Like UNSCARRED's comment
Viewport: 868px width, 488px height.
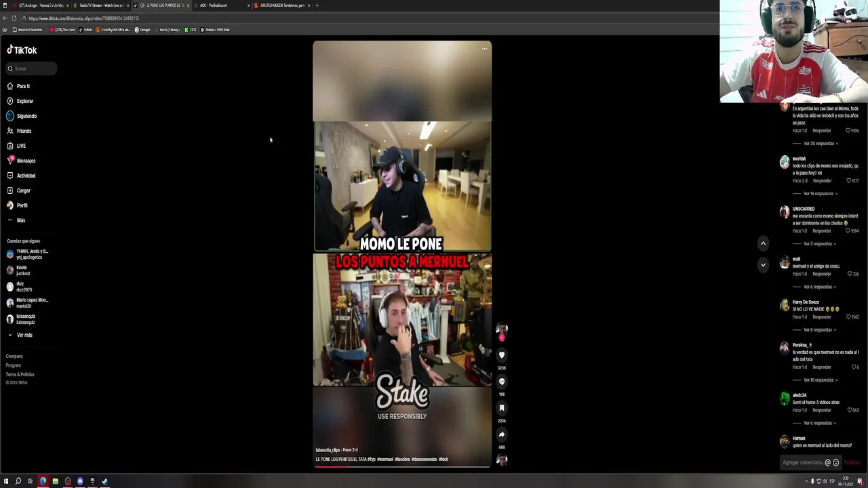point(849,231)
